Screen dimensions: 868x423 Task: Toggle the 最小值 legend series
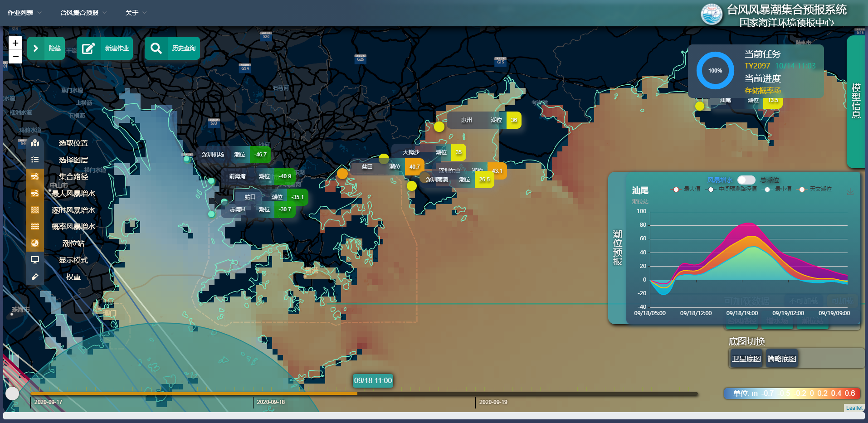(x=778, y=189)
